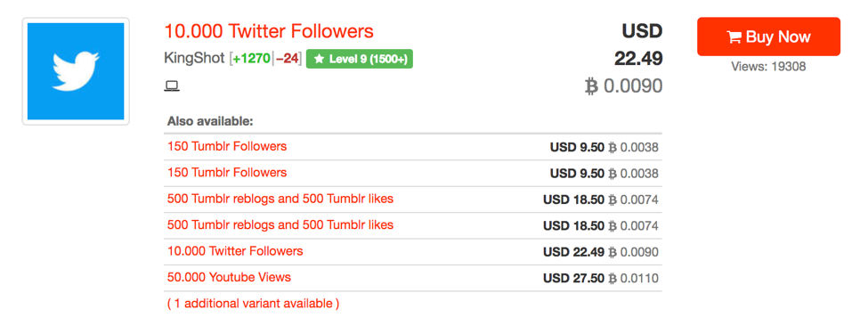Expand the 1 additional variant available link
The width and height of the screenshot is (868, 334).
tap(253, 304)
